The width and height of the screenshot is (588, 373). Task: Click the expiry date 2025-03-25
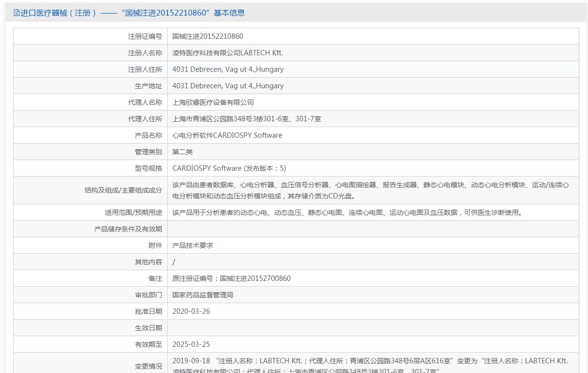191,344
